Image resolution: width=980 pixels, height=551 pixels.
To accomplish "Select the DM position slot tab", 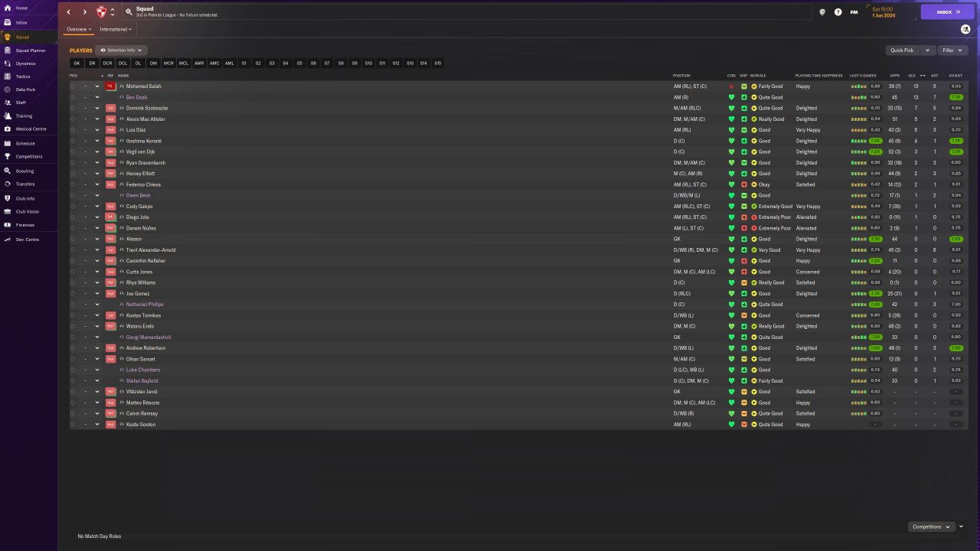I will (153, 64).
